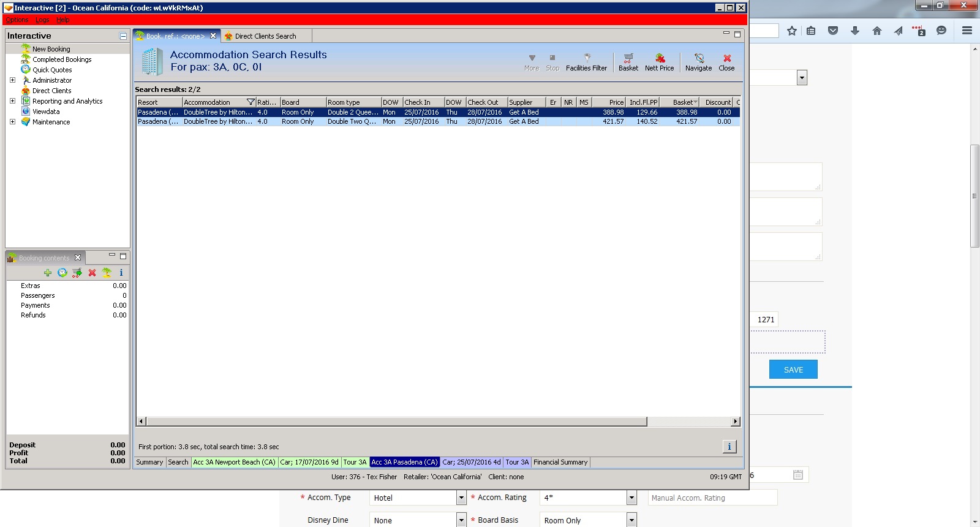Sort results by the Basket column header
The image size is (980, 527).
tap(679, 102)
